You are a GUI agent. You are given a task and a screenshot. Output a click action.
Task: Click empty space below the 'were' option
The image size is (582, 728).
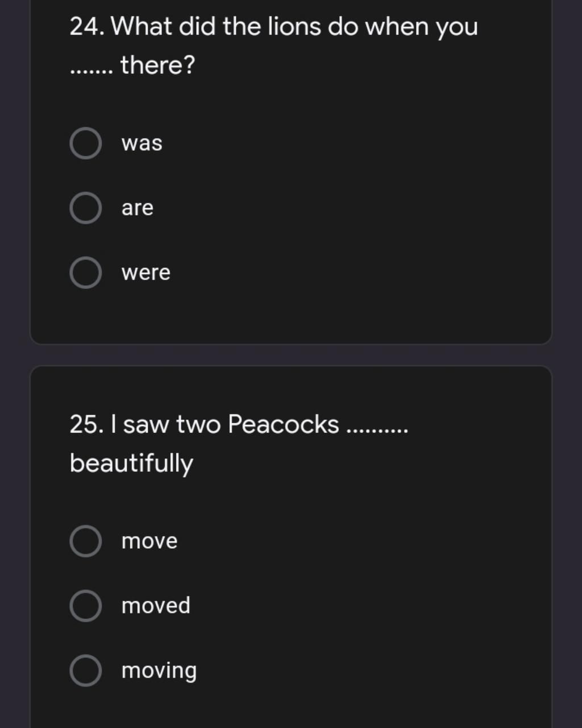(291, 317)
